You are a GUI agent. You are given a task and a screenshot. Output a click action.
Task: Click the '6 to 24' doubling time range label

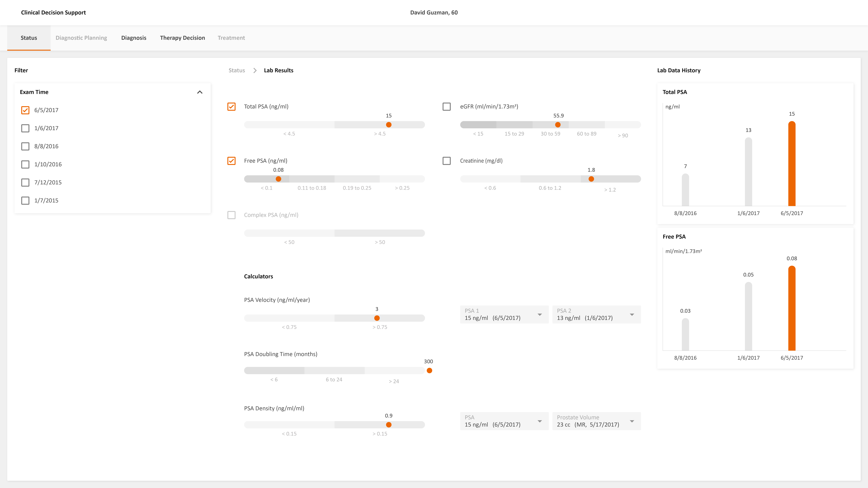coord(334,380)
